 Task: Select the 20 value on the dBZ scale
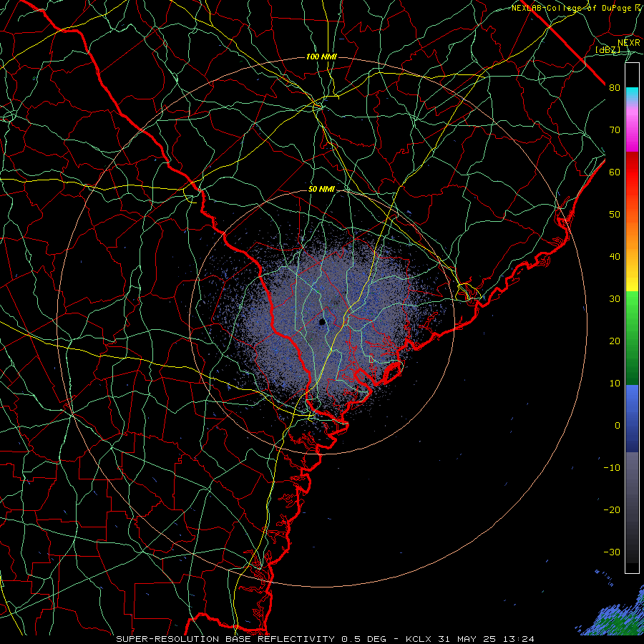pos(615,341)
